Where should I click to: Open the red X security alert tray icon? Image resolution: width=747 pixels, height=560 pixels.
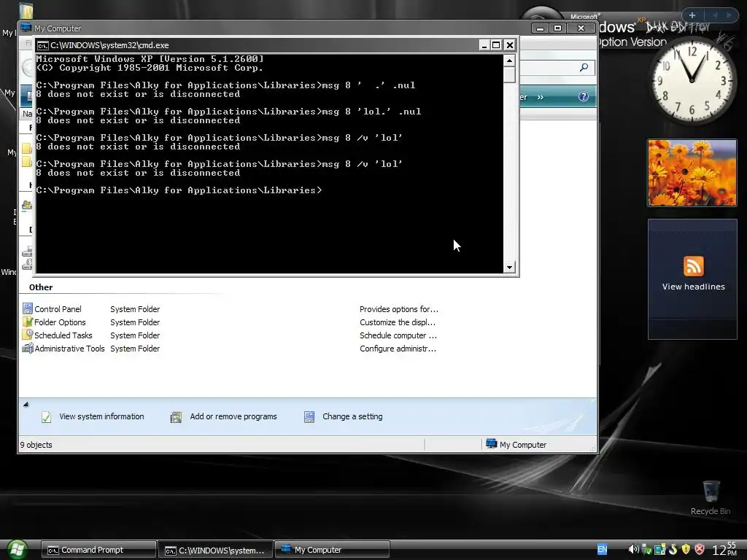point(700,550)
